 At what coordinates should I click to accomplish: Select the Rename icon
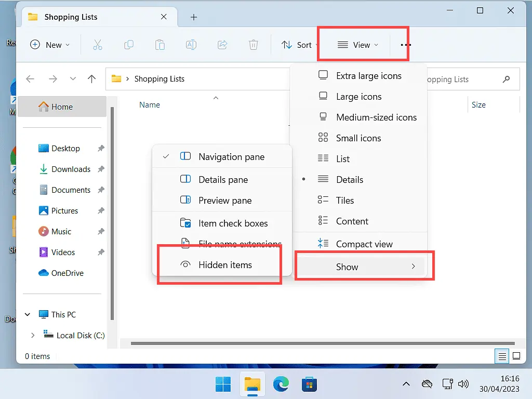191,45
